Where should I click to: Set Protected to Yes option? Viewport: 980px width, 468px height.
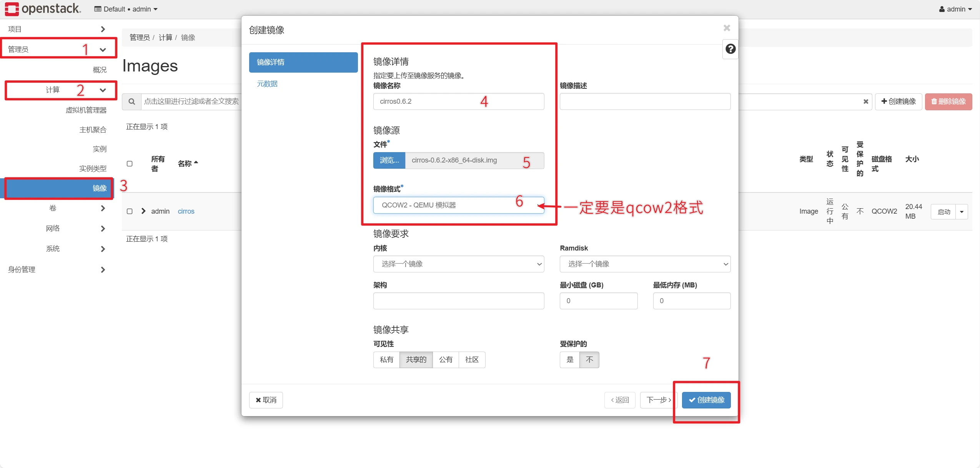click(x=569, y=360)
